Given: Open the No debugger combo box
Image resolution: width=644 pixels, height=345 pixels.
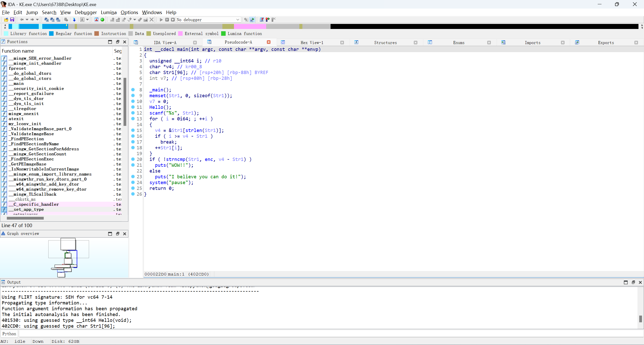Looking at the screenshot, I should (x=208, y=20).
